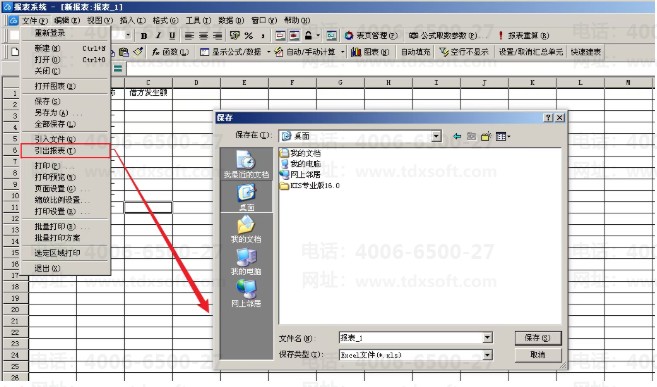This screenshot has width=657, height=387.
Task: Open the view menu dropdown in the save dialog
Action: (503, 136)
